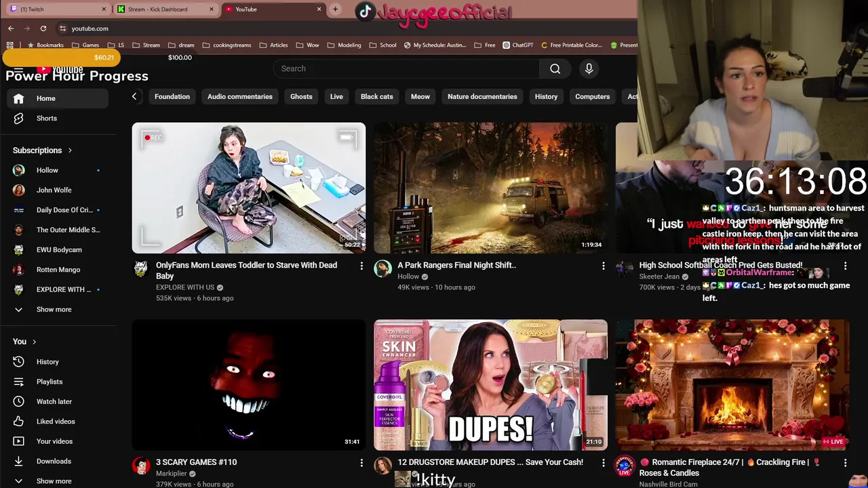This screenshot has height=488, width=868.
Task: Open more options for OnlyFans Mom video
Action: pyautogui.click(x=361, y=266)
